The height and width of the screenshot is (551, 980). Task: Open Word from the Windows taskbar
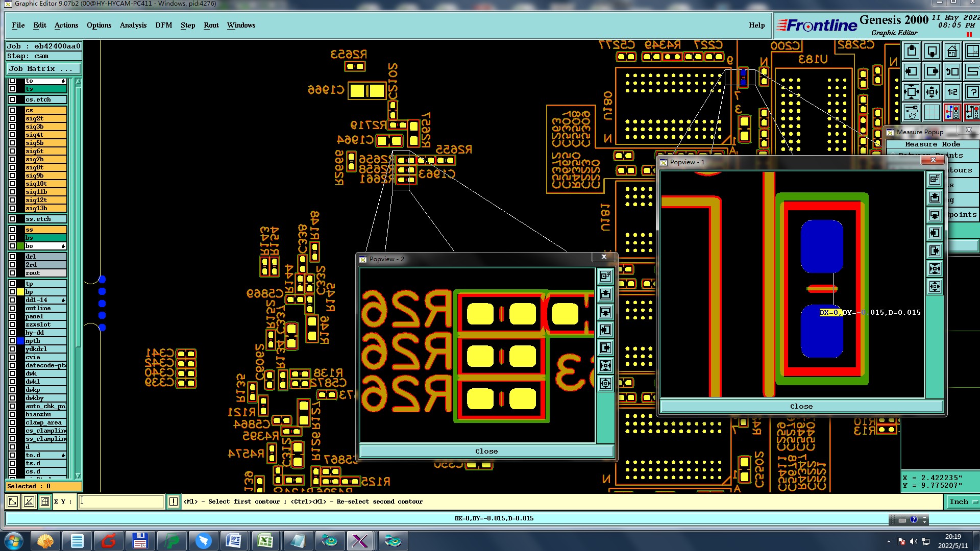point(234,541)
